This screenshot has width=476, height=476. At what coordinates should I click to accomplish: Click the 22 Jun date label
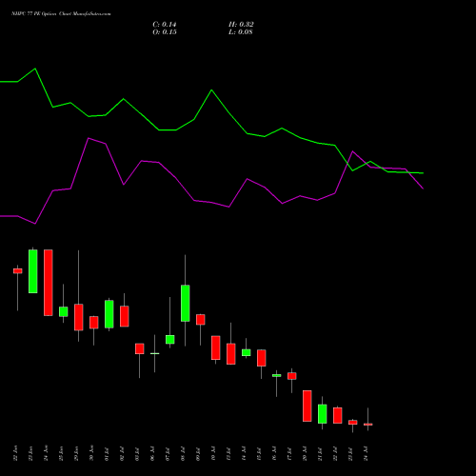pos(15,453)
